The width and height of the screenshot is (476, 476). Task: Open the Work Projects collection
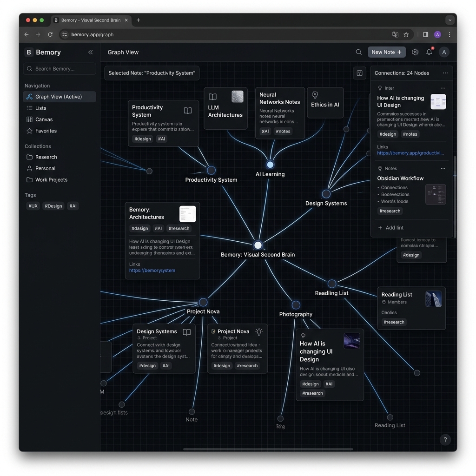pyautogui.click(x=59, y=180)
